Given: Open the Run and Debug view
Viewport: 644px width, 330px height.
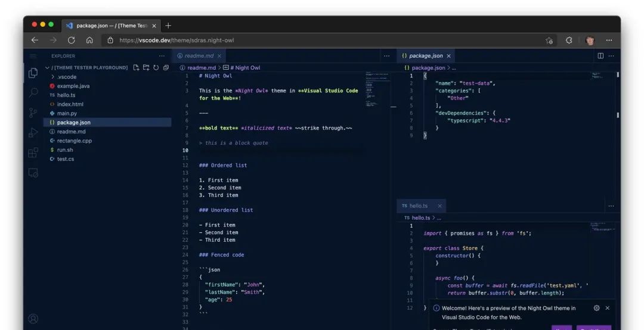Looking at the screenshot, I should pos(33,133).
